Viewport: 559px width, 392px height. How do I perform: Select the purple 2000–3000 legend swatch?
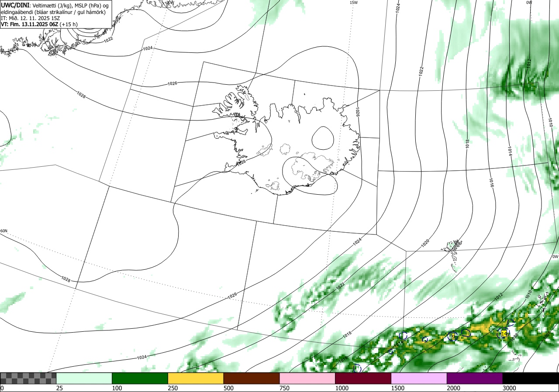coord(475,378)
